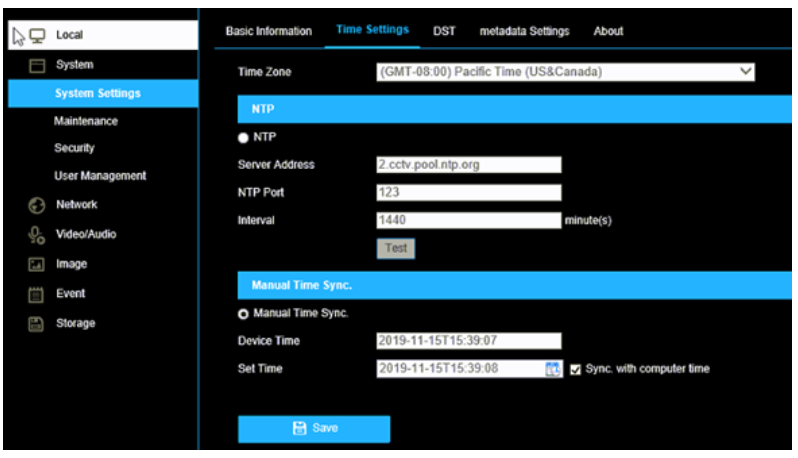Click the Event calendar icon

pos(36,294)
